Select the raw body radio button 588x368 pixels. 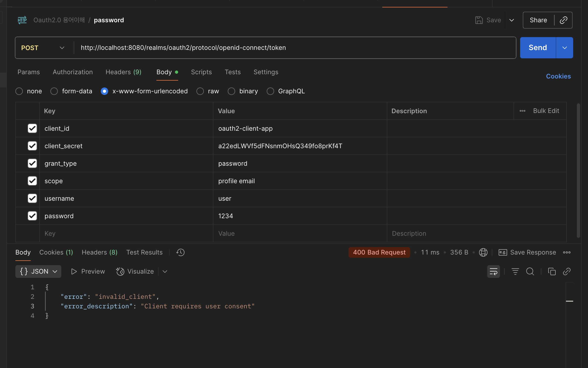(x=200, y=91)
